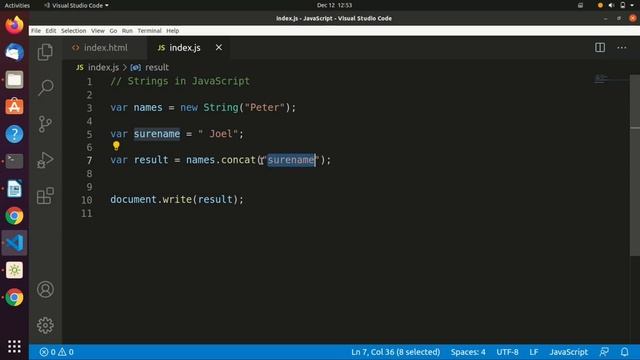Open the volume indicator in top bar
640x360 pixels.
(611, 5)
